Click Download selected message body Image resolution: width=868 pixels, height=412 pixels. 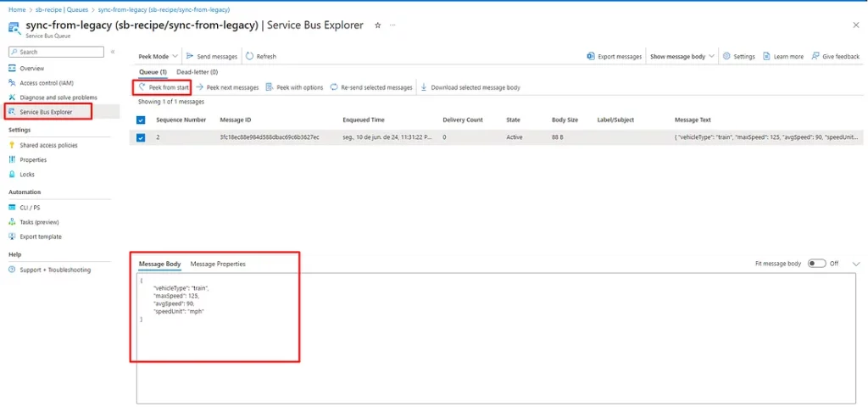[x=470, y=87]
